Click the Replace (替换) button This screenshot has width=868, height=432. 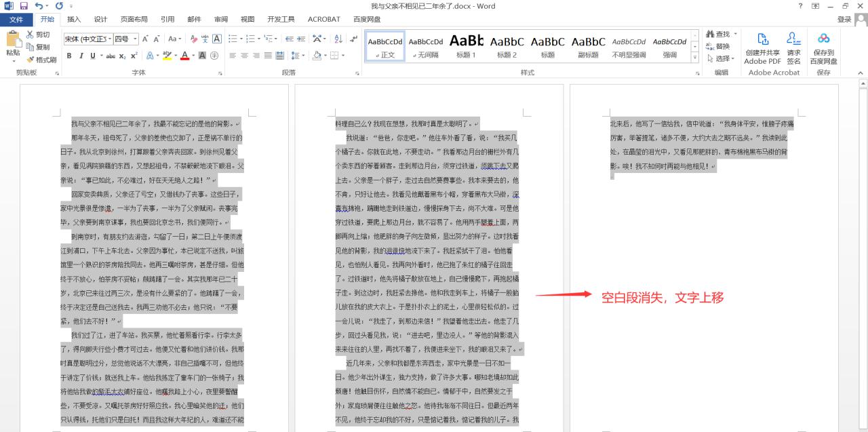coord(718,46)
